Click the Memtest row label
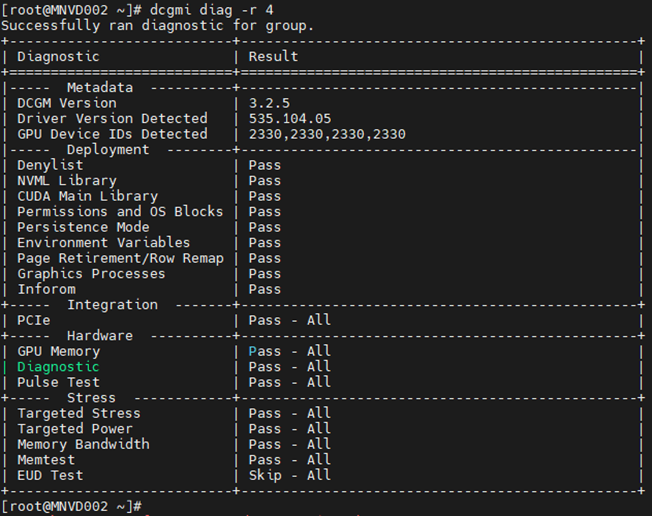 click(46, 460)
